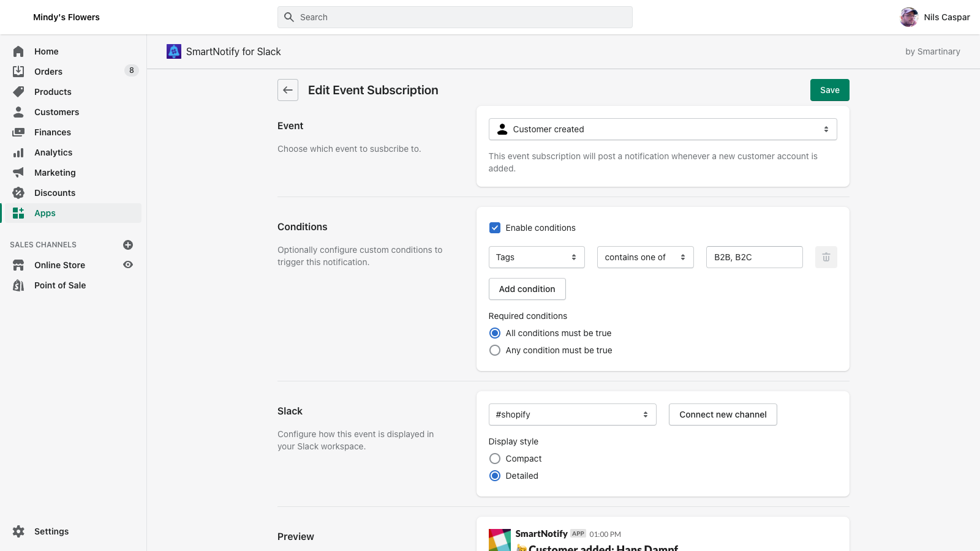Click the Products tag icon
Image resolution: width=980 pixels, height=551 pixels.
pos(18,92)
